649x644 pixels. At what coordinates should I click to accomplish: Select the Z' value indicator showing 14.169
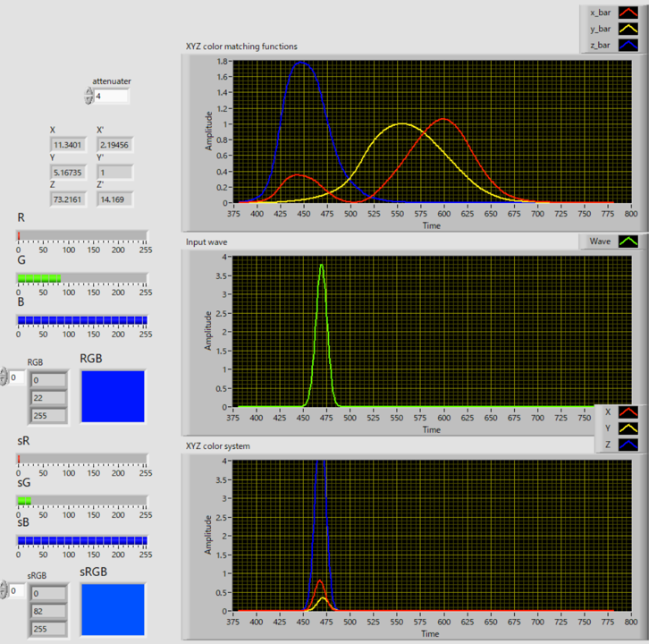(114, 199)
